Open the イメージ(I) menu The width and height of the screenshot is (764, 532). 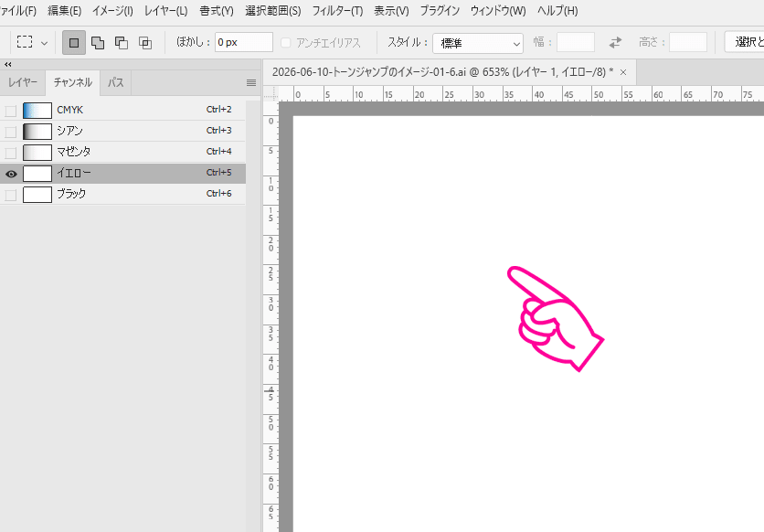(112, 11)
